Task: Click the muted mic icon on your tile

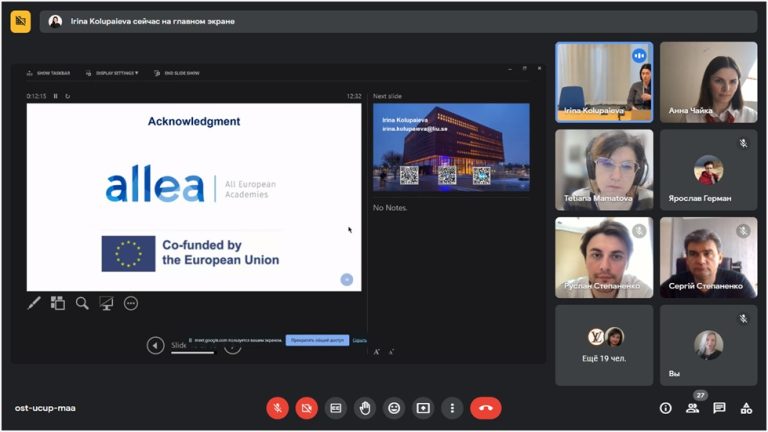Action: pos(744,319)
